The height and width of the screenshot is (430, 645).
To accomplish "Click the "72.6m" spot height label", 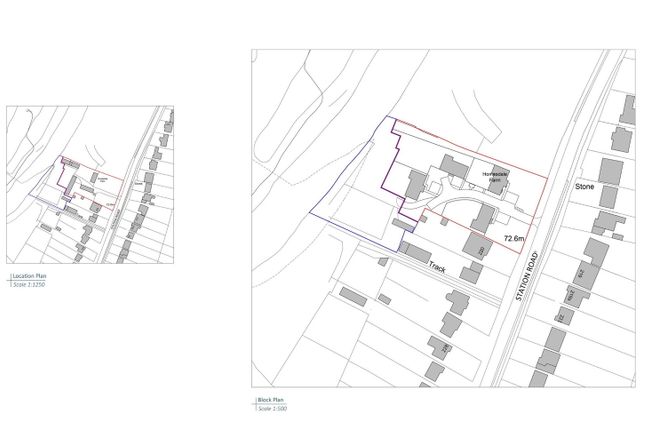I will [514, 238].
